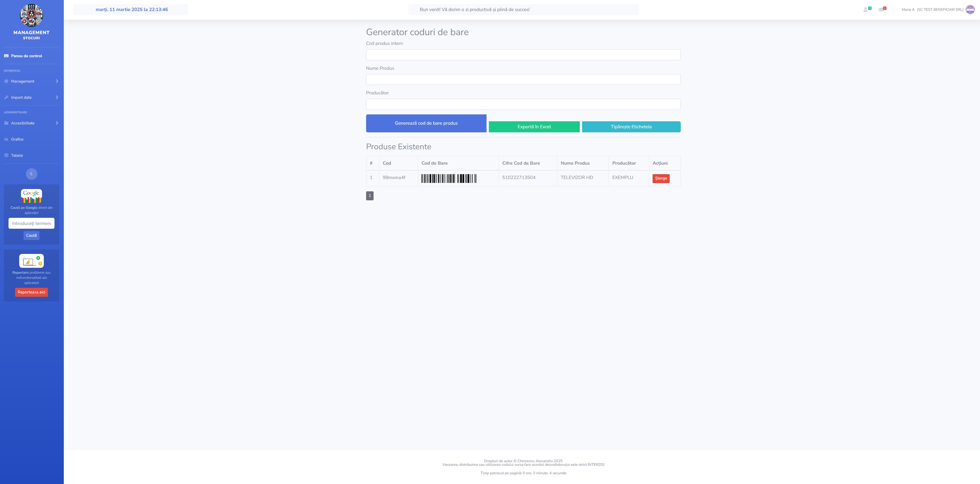Open the Tabele menu item
980x484 pixels.
(17, 155)
